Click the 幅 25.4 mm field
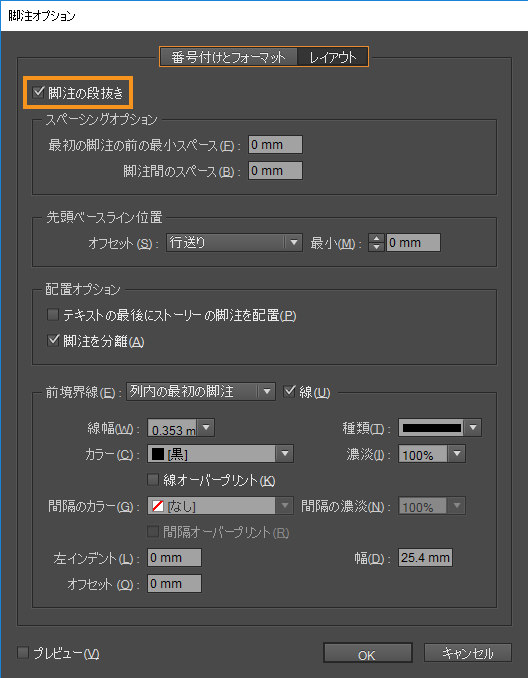 (425, 558)
